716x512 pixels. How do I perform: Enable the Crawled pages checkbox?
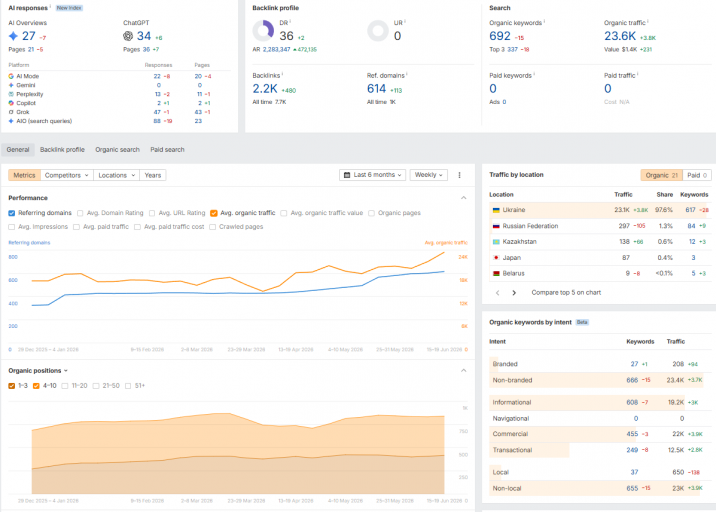[x=212, y=227]
